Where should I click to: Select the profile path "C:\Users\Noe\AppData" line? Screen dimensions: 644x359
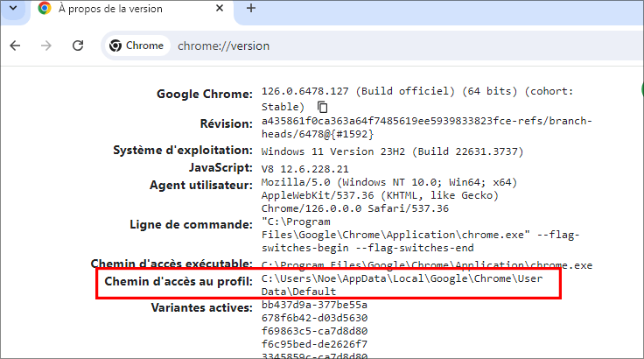coord(402,278)
